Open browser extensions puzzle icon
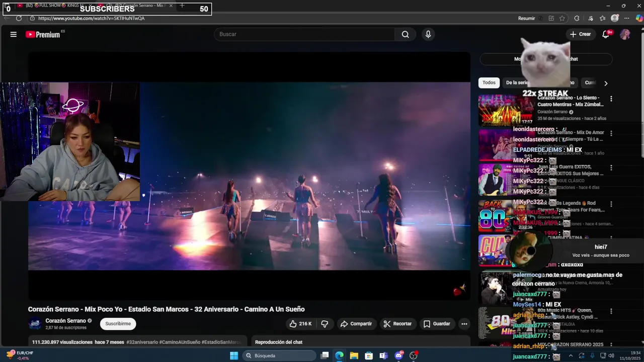644x362 pixels. (x=577, y=18)
